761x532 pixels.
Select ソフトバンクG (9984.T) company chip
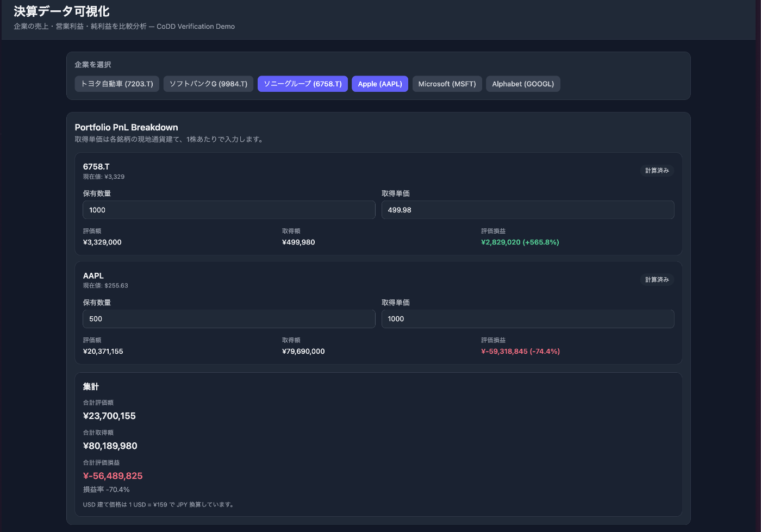tap(208, 84)
